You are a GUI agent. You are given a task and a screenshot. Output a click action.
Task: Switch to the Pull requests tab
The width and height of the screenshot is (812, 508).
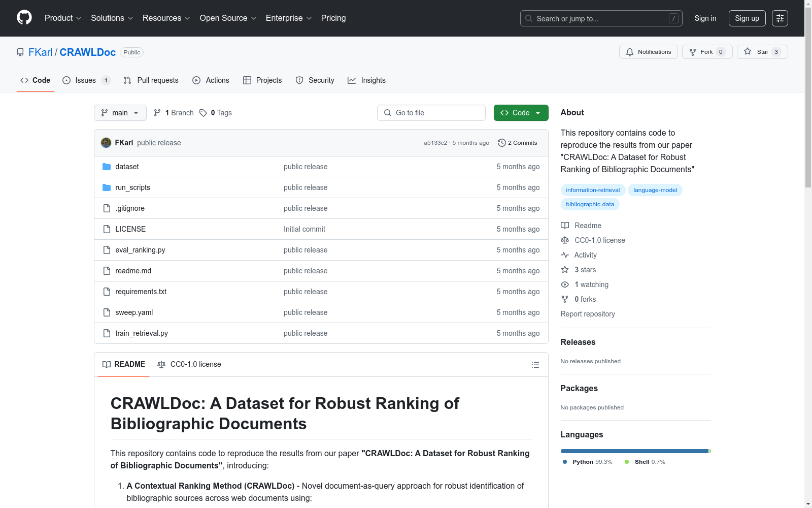(151, 80)
